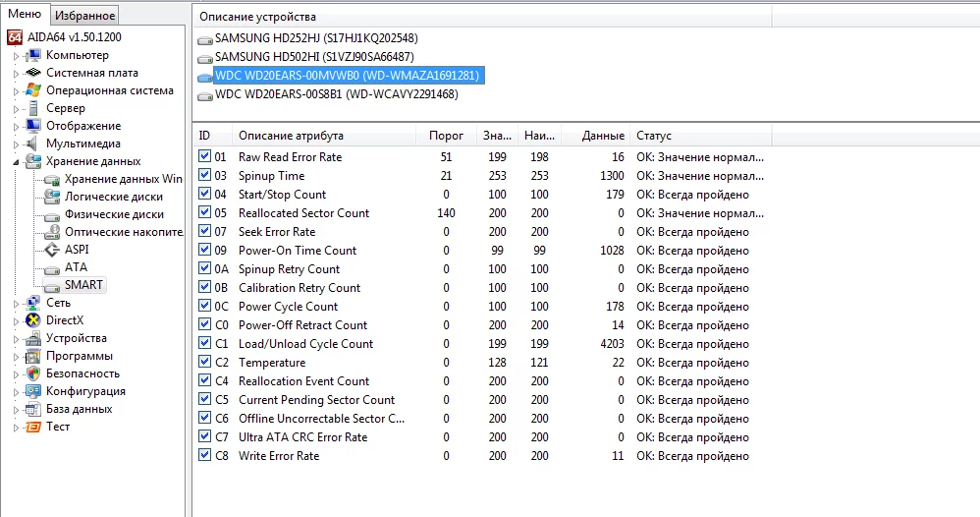Click the Сервер server icon

[33, 108]
